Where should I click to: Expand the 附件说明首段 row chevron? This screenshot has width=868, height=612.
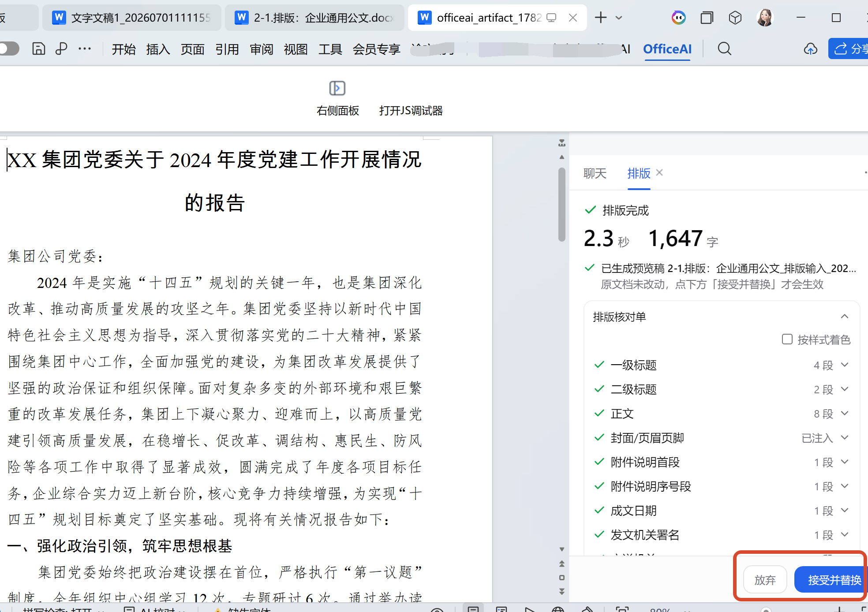click(x=844, y=462)
